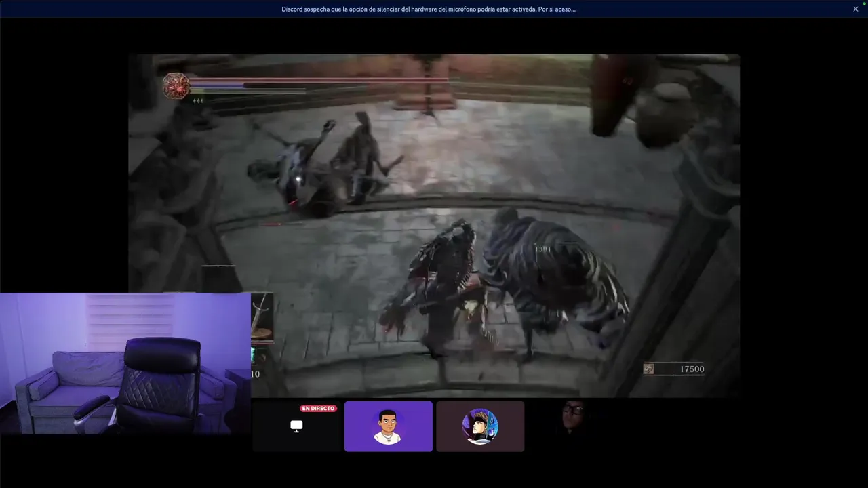Click the webcam preview with the chair
This screenshot has width=868, height=488.
(x=125, y=363)
